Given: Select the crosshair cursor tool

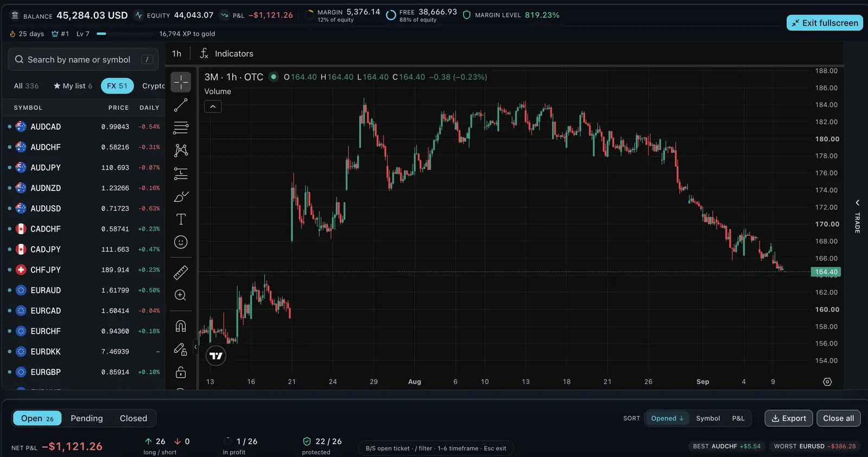Looking at the screenshot, I should click(x=181, y=82).
